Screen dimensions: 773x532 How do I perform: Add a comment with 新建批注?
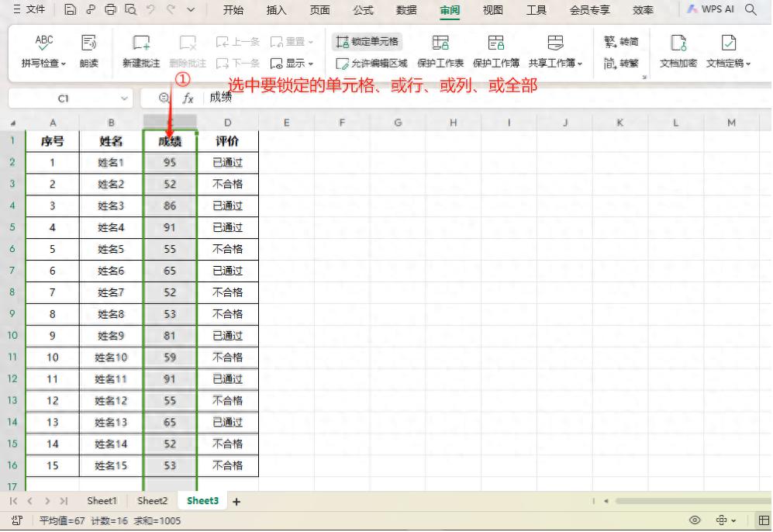point(141,51)
